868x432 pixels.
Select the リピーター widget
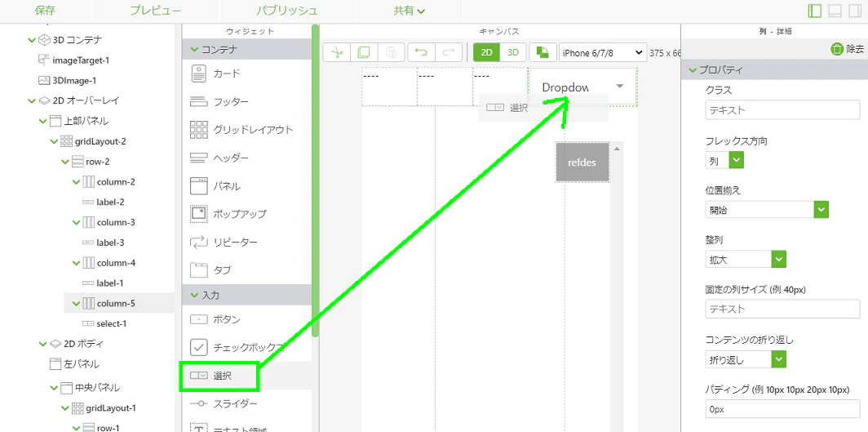[247, 242]
